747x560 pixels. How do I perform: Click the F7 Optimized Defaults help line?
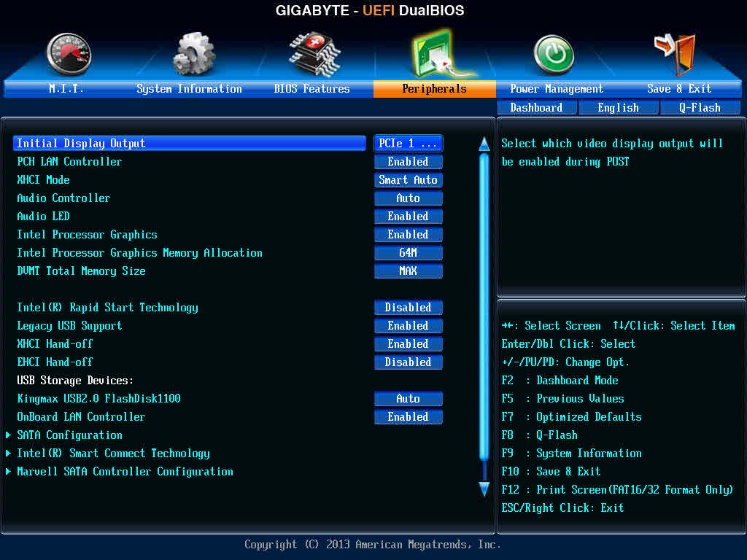(x=572, y=417)
